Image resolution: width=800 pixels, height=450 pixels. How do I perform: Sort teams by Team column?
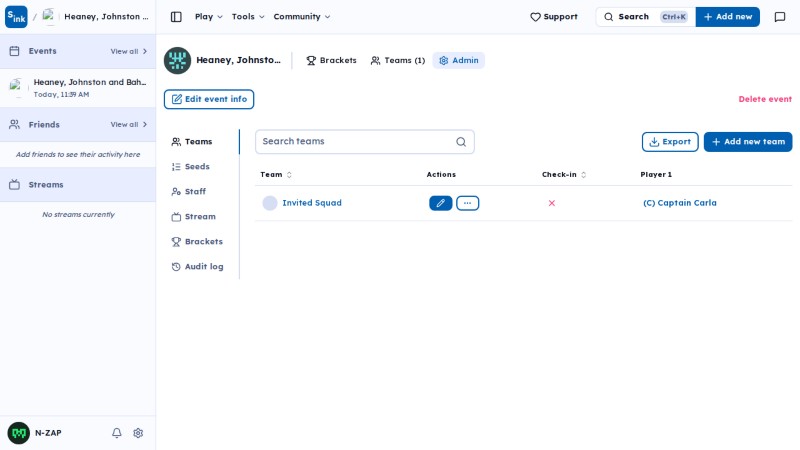276,174
